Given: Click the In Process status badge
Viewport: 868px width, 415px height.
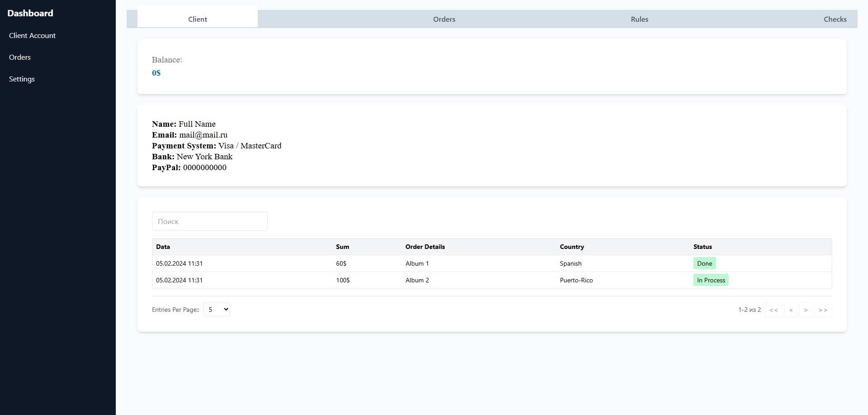Looking at the screenshot, I should click(x=711, y=280).
